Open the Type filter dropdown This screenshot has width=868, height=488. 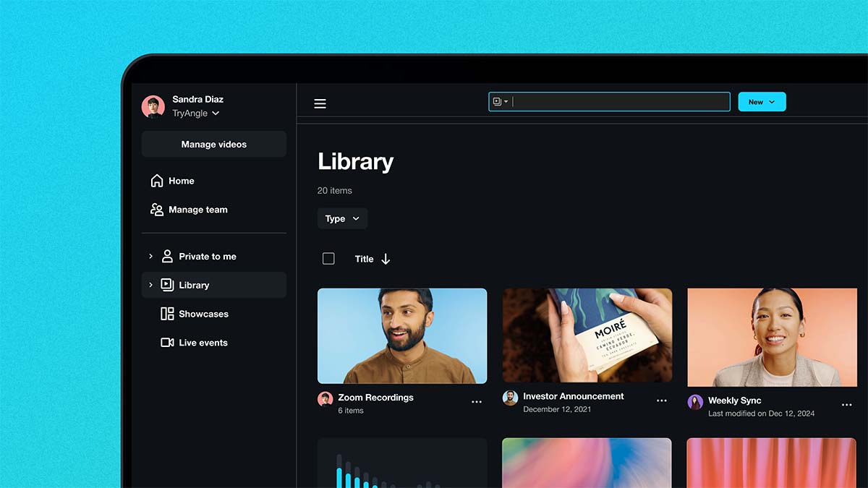[x=343, y=218]
